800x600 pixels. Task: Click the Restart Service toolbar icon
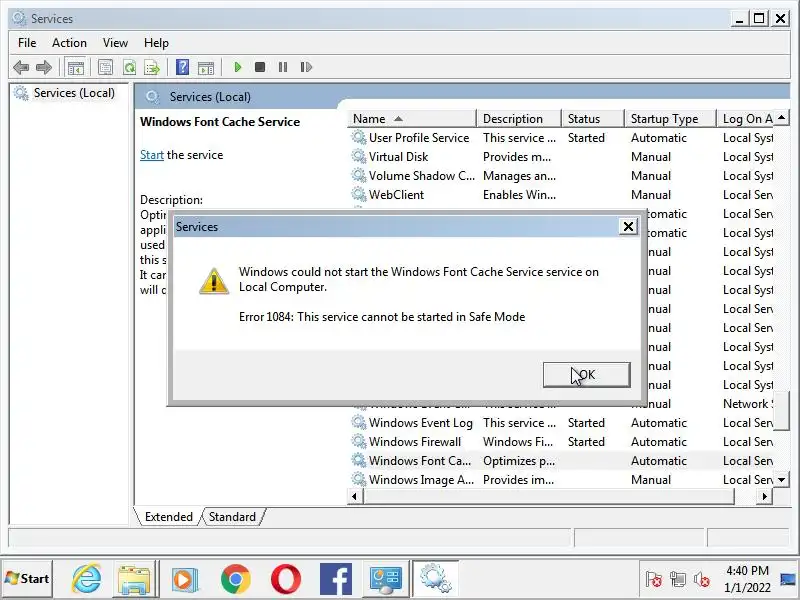tap(306, 67)
